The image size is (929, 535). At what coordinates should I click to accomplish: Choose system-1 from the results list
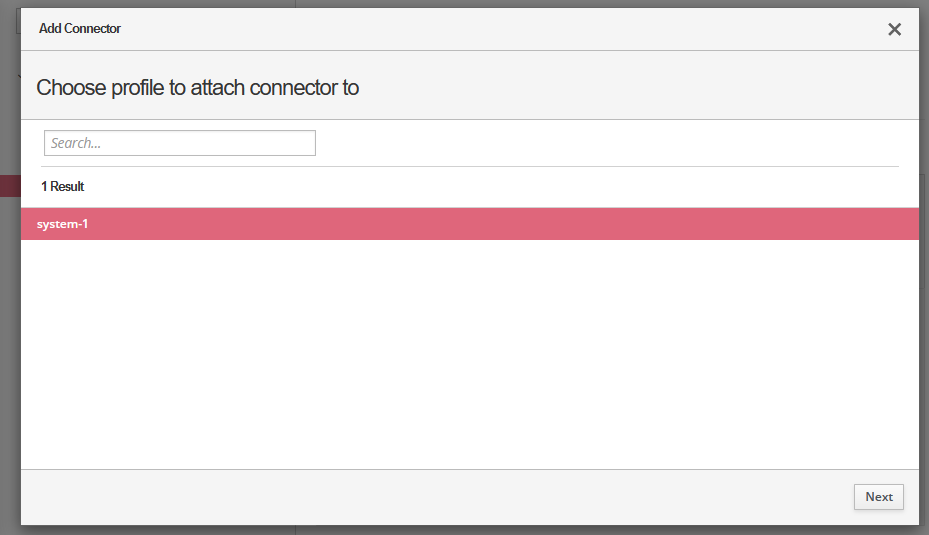(470, 224)
